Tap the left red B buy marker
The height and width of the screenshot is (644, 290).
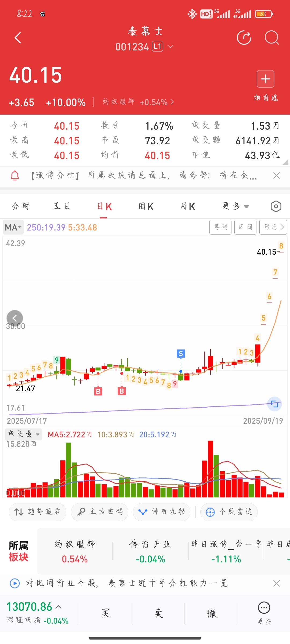(98, 391)
